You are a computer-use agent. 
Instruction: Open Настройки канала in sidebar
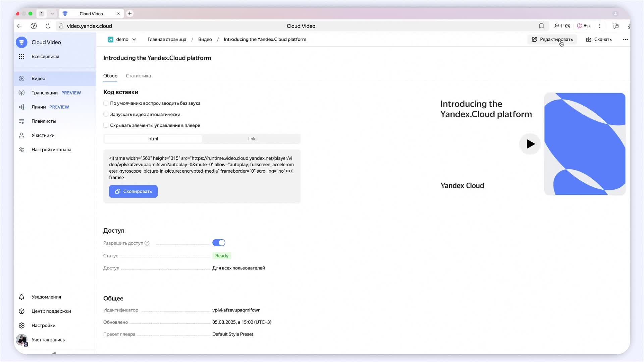tap(55, 150)
